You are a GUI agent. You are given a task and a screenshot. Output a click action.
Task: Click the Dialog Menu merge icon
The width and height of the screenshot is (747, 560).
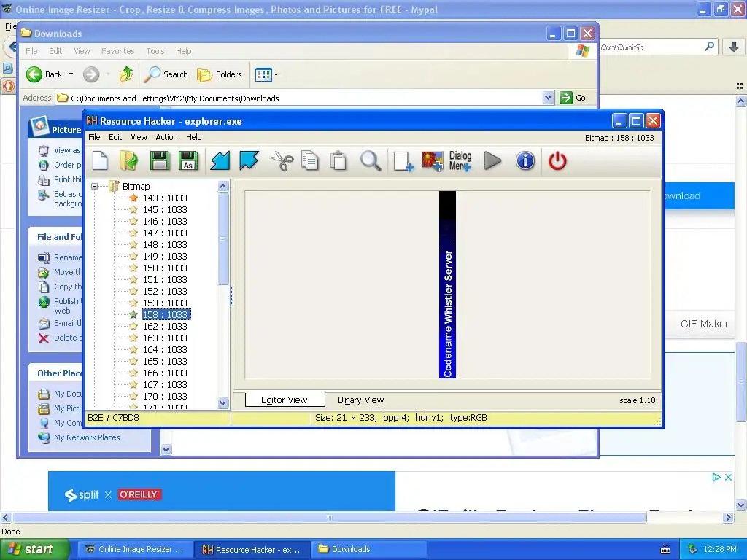coord(460,161)
